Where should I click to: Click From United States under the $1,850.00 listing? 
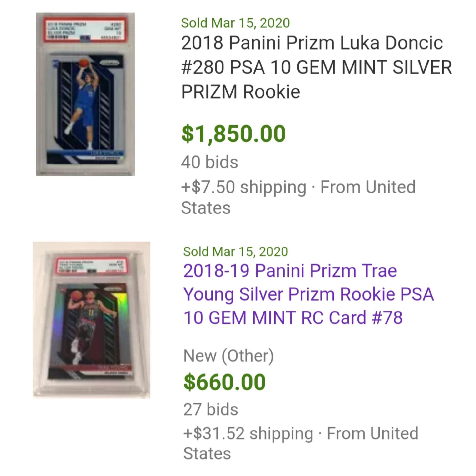(368, 187)
